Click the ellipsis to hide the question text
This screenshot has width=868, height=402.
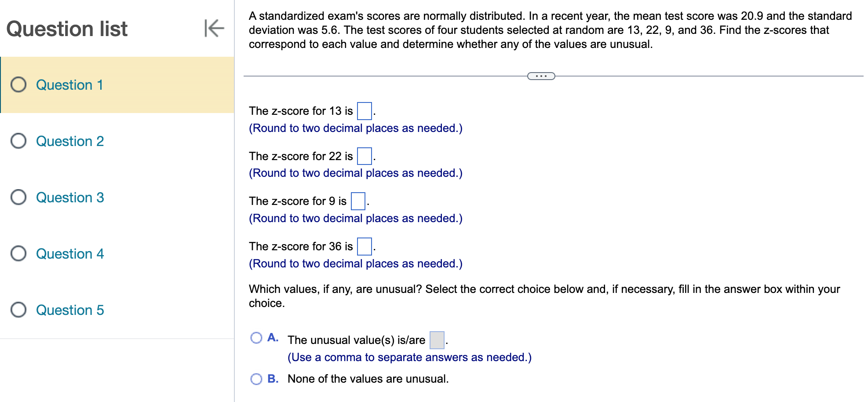[540, 76]
